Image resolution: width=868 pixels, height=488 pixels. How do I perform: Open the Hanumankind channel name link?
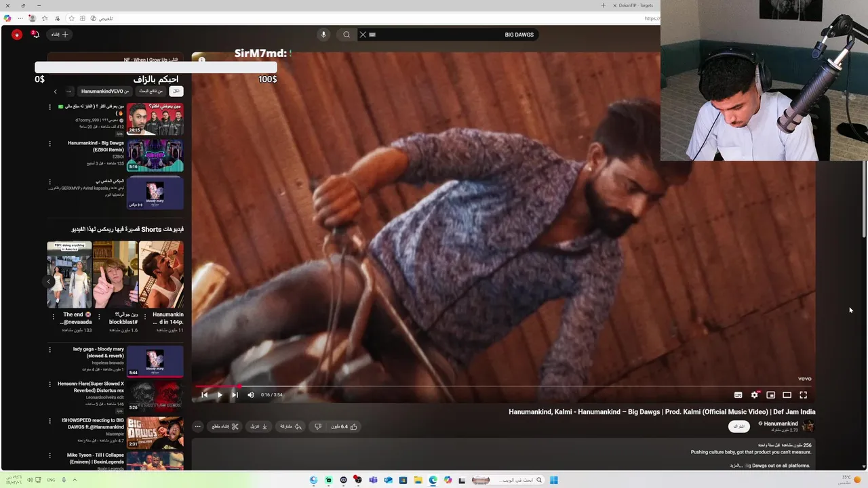pos(781,424)
